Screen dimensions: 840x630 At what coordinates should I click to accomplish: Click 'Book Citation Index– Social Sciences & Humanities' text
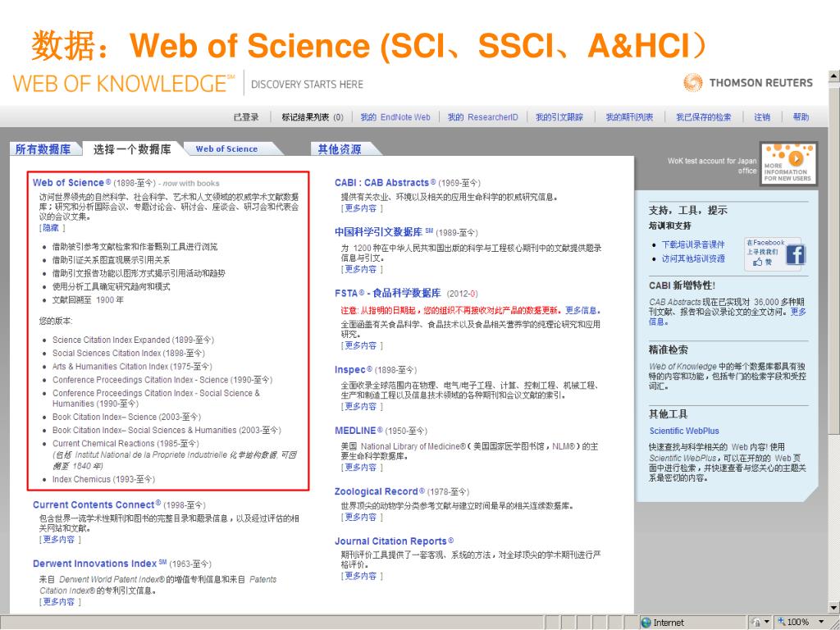coord(144,430)
